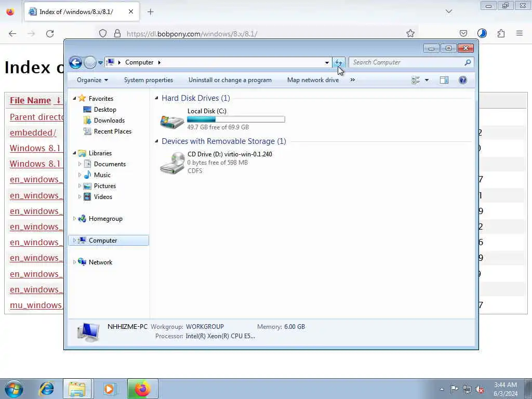Viewport: 532px width, 399px height.
Task: Reload the Firefox page
Action: point(50,34)
